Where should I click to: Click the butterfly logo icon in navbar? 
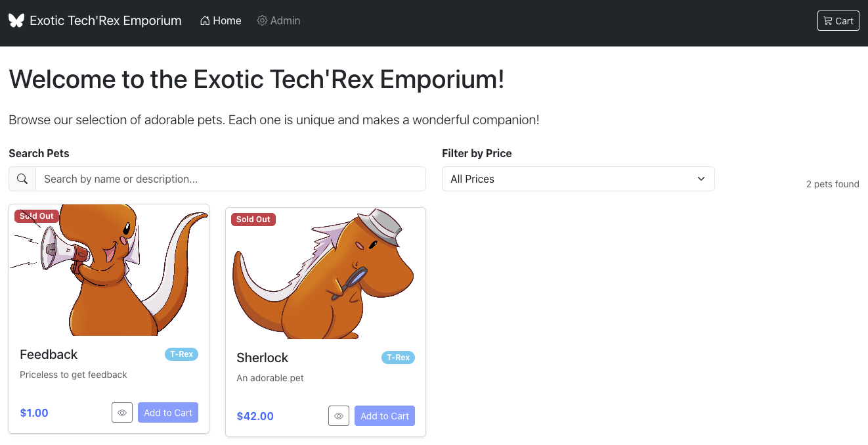point(16,20)
